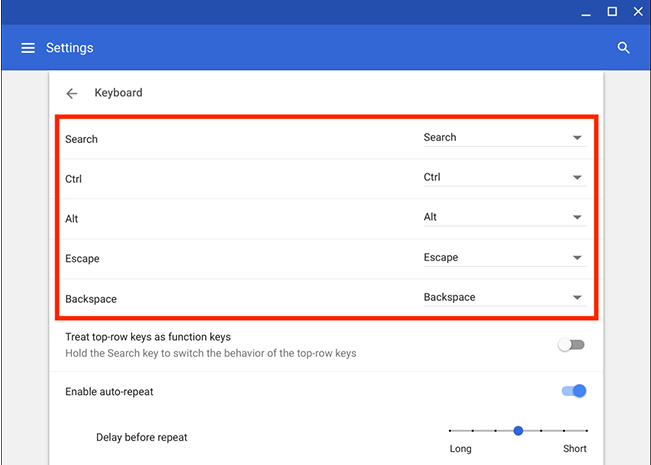Screen dimensions: 651x465
Task: Open the Ctrl key mapping dropdown
Action: pyautogui.click(x=505, y=178)
